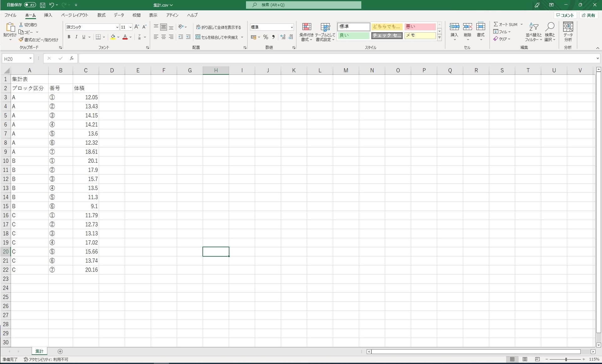Click the Share button

click(589, 15)
